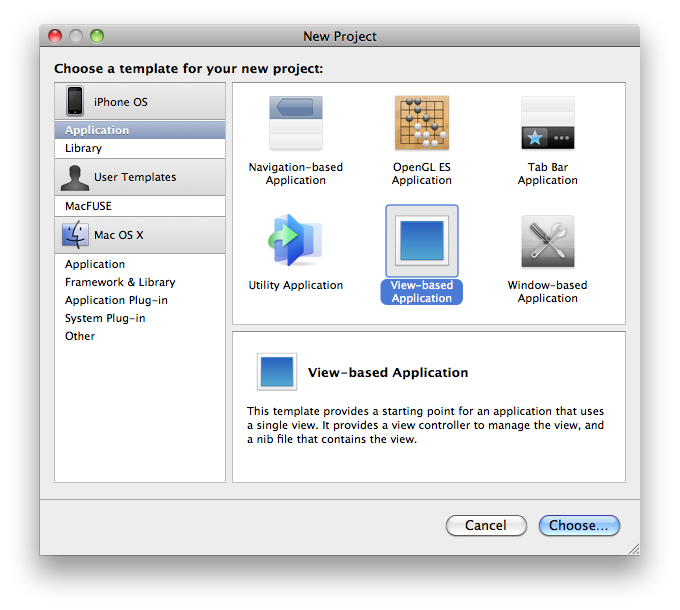The height and width of the screenshot is (610, 680).
Task: Select Other category in sidebar
Action: click(x=140, y=336)
